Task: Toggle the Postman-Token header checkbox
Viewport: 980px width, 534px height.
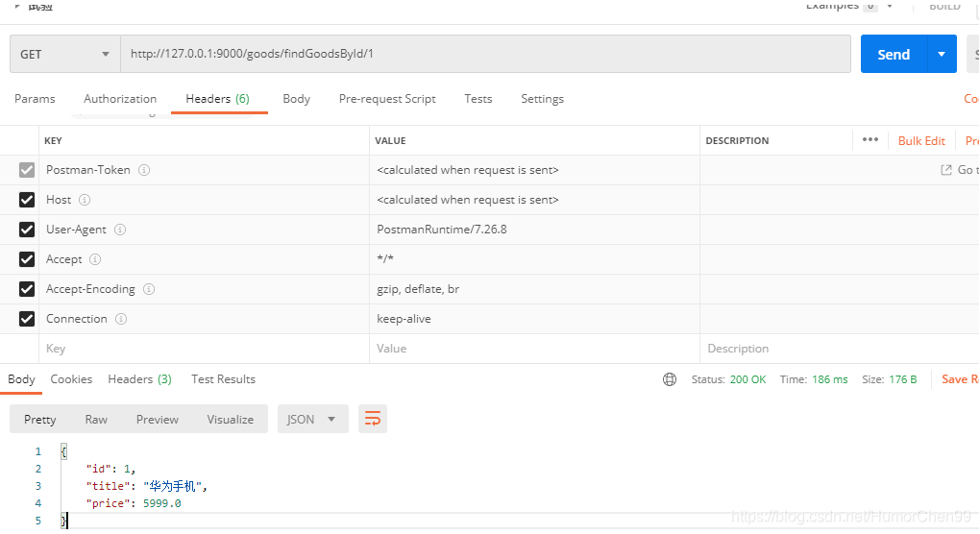Action: coord(27,170)
